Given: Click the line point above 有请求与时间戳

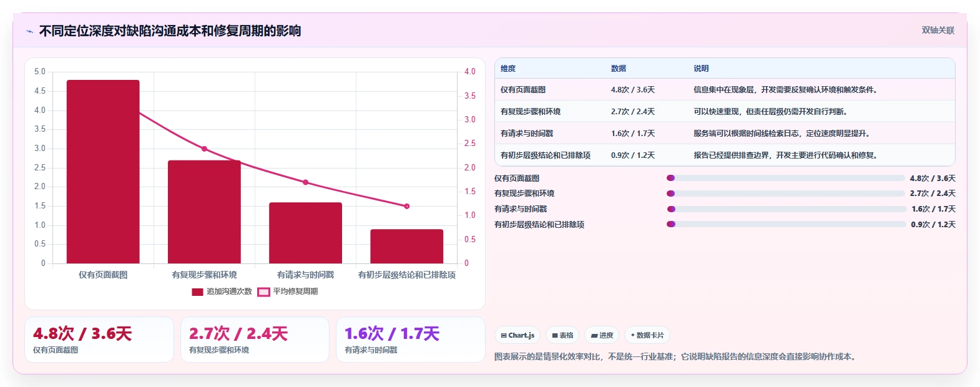Looking at the screenshot, I should [305, 182].
